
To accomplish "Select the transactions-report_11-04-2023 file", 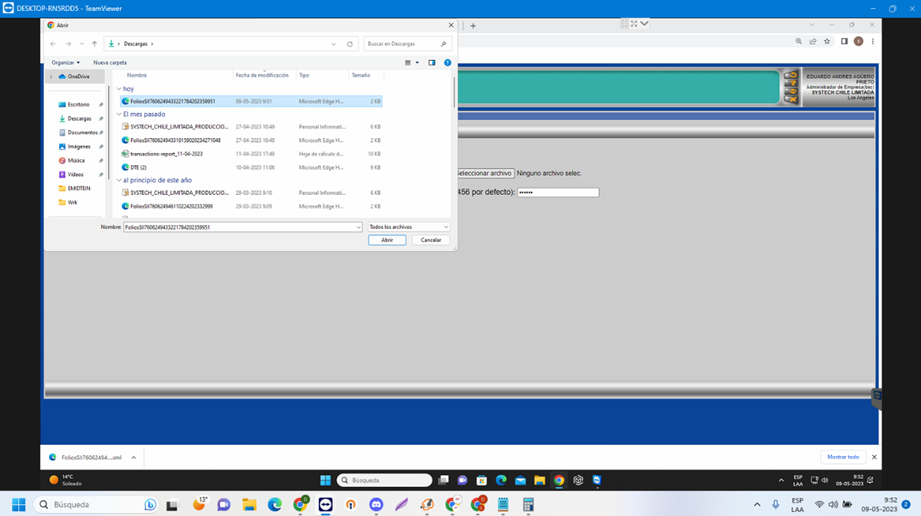I will click(166, 154).
